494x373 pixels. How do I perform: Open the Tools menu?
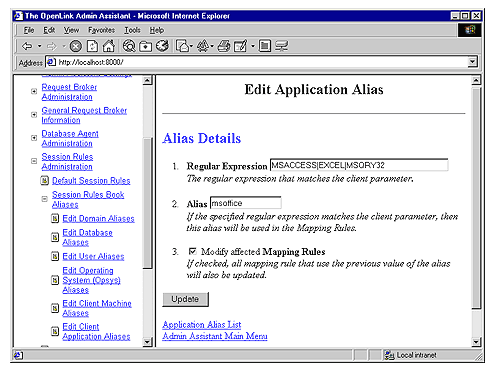coord(132,30)
